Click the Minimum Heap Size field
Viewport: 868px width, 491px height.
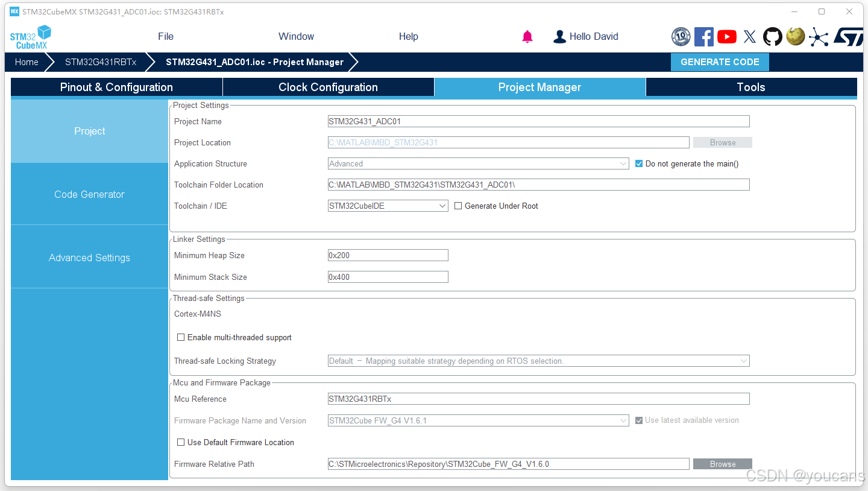pyautogui.click(x=388, y=255)
